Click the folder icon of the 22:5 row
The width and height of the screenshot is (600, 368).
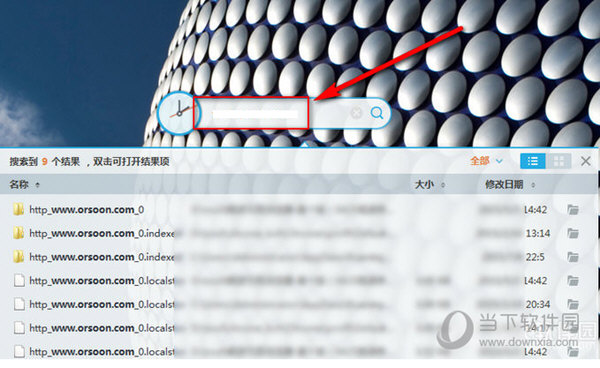tap(18, 257)
